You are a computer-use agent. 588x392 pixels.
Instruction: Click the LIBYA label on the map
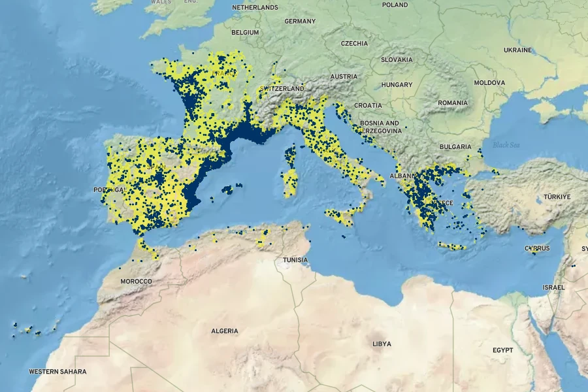click(x=382, y=344)
